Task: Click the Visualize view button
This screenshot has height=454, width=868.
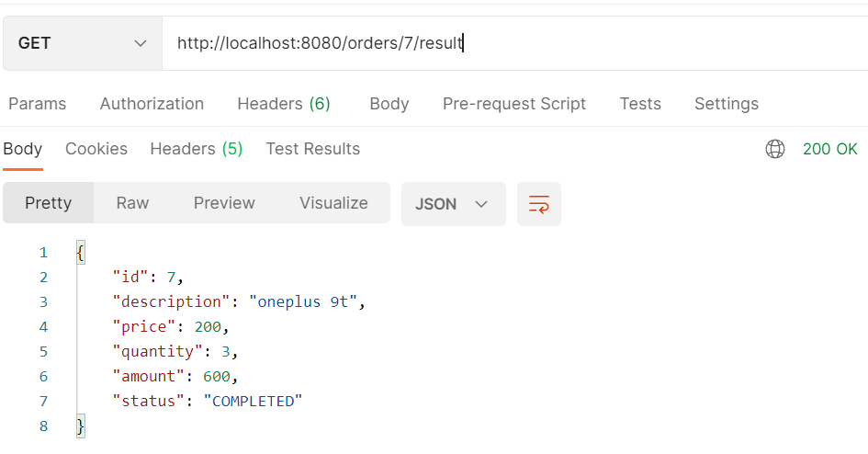Action: pos(333,203)
